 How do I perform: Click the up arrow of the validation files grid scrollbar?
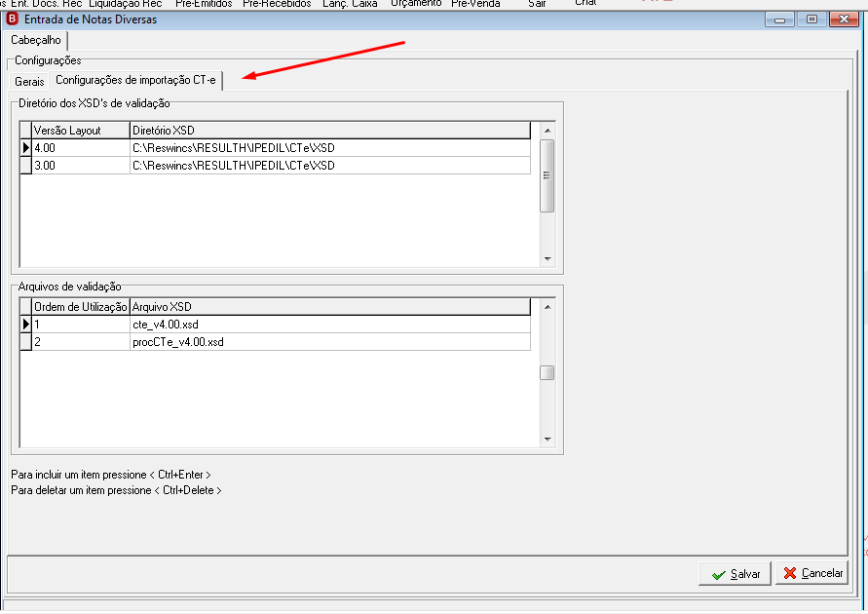[547, 307]
